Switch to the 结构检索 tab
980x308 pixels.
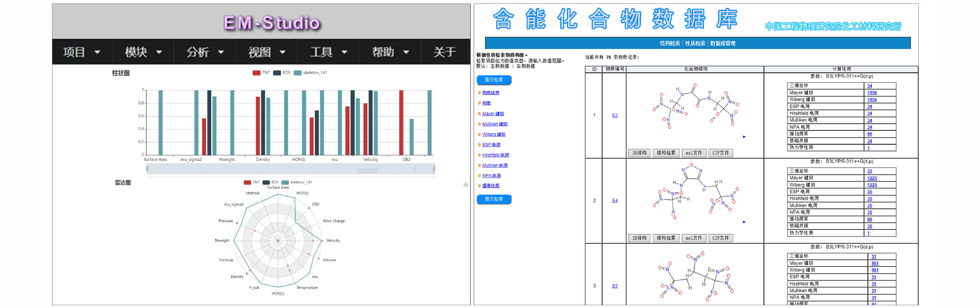tap(670, 43)
